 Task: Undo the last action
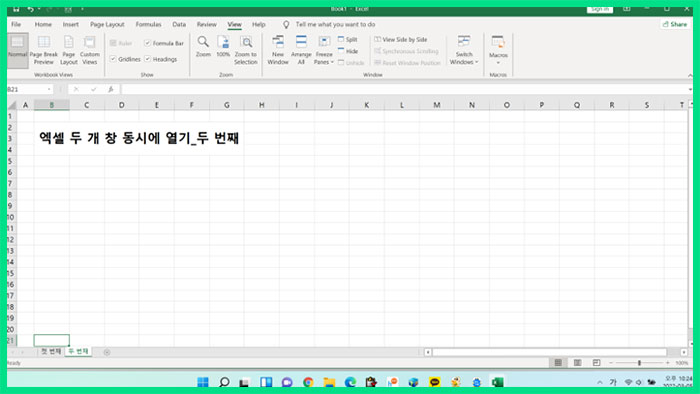[30, 9]
